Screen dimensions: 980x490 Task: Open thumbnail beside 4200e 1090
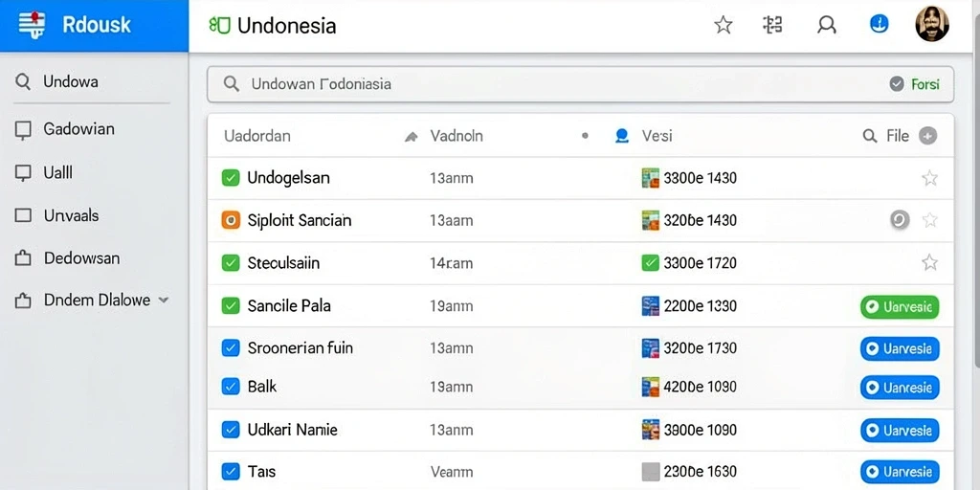(651, 387)
